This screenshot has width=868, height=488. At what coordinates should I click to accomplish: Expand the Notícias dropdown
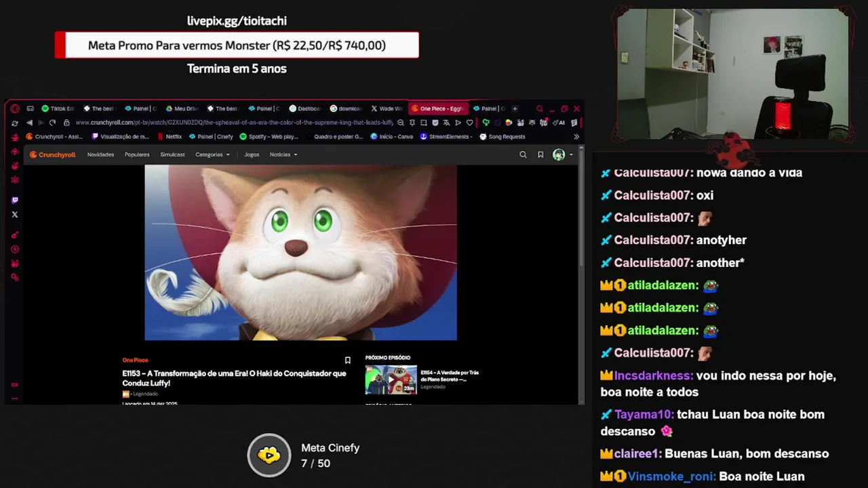point(283,155)
